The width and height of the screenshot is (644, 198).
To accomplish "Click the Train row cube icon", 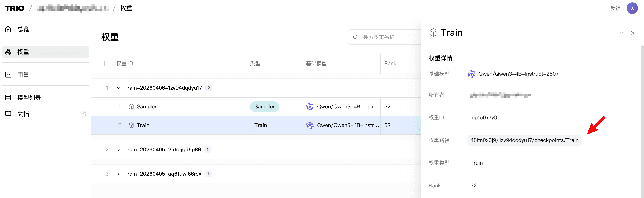I will tap(131, 125).
